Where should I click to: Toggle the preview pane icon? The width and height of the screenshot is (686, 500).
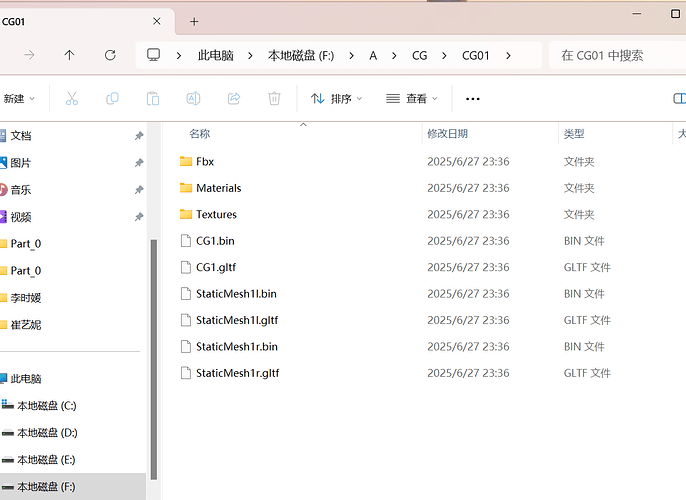(679, 99)
